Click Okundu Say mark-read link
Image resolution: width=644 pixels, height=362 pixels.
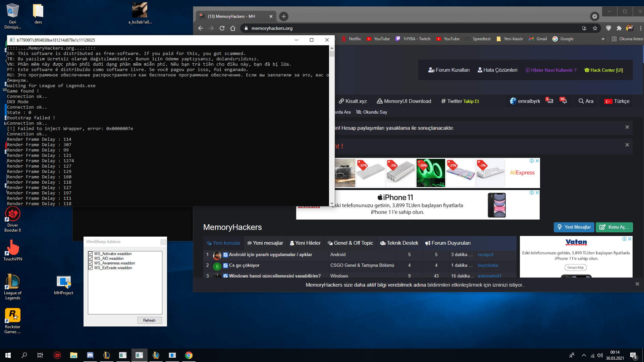tap(372, 112)
